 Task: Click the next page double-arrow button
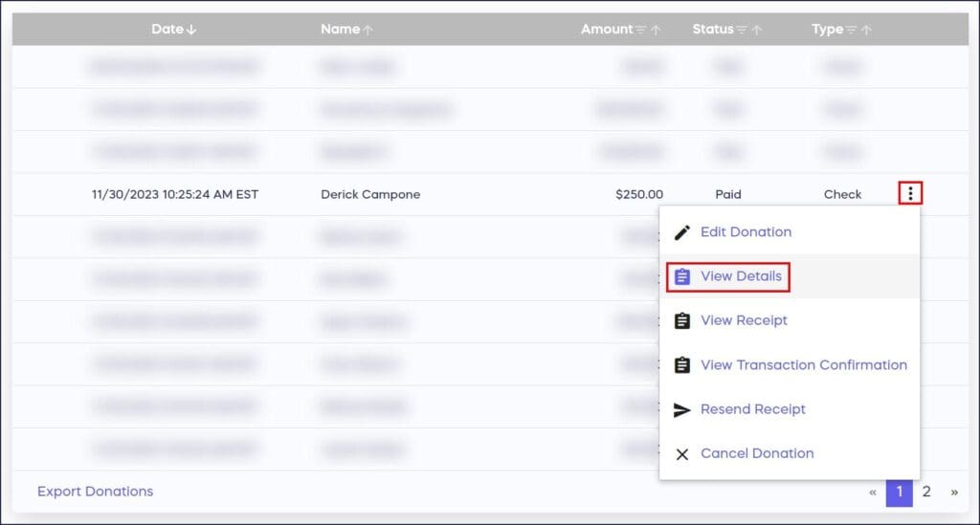tap(954, 492)
